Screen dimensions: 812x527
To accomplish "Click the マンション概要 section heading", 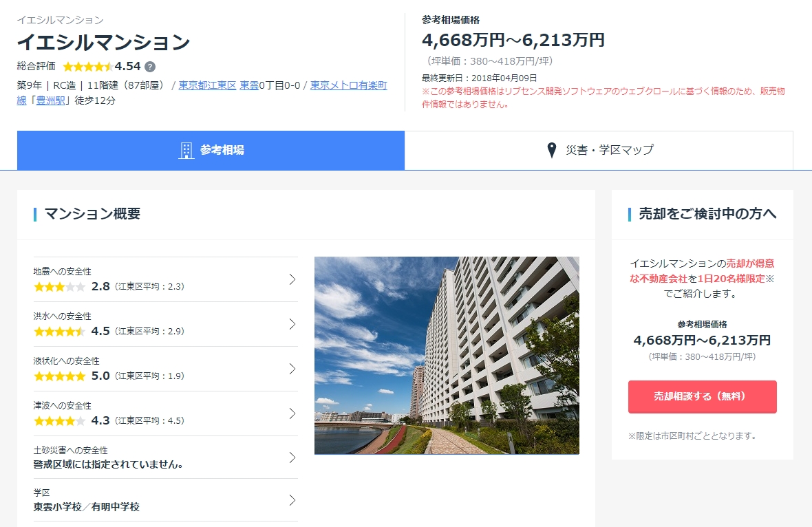I will pos(92,214).
